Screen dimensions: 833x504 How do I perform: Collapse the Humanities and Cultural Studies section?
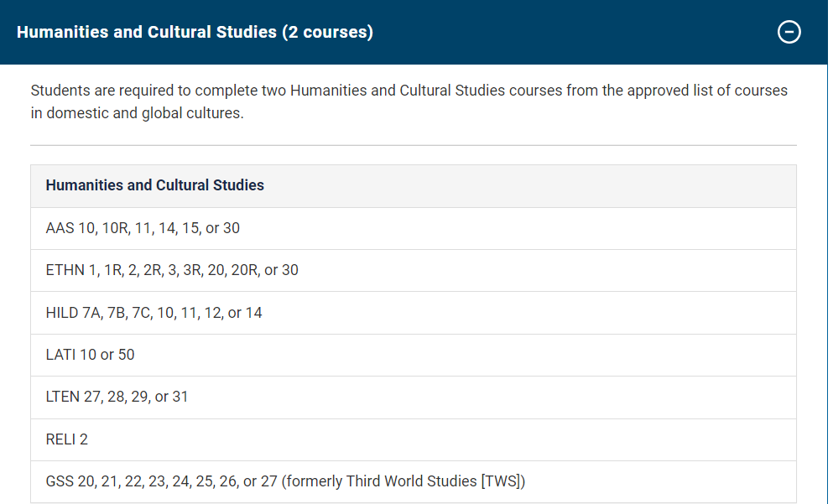point(789,33)
